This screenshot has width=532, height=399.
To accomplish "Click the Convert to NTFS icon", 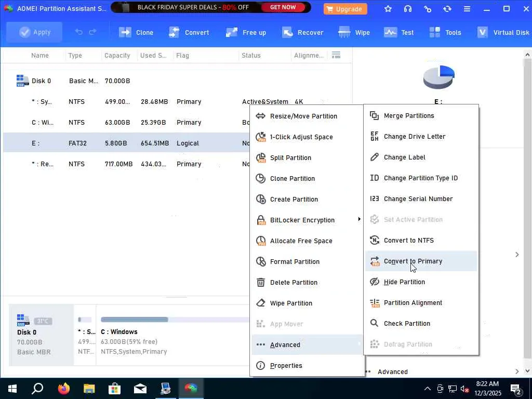I will 374,240.
